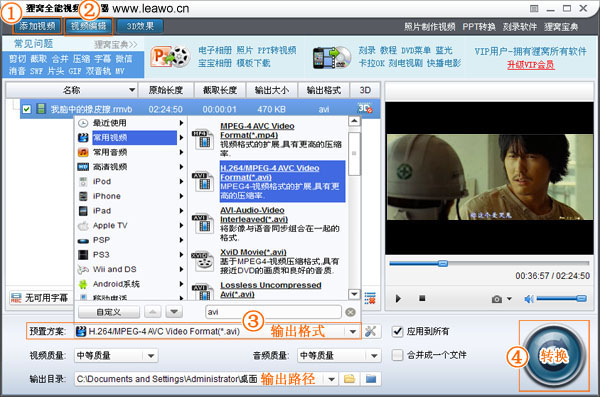
Task: Open the 输出目录 path dropdown
Action: [x=332, y=379]
